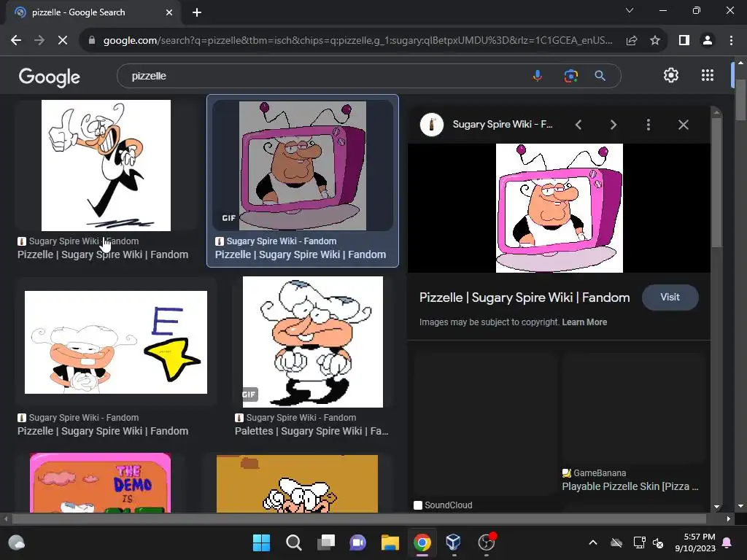The width and height of the screenshot is (747, 560).
Task: Show previous image in preview panel
Action: click(578, 125)
